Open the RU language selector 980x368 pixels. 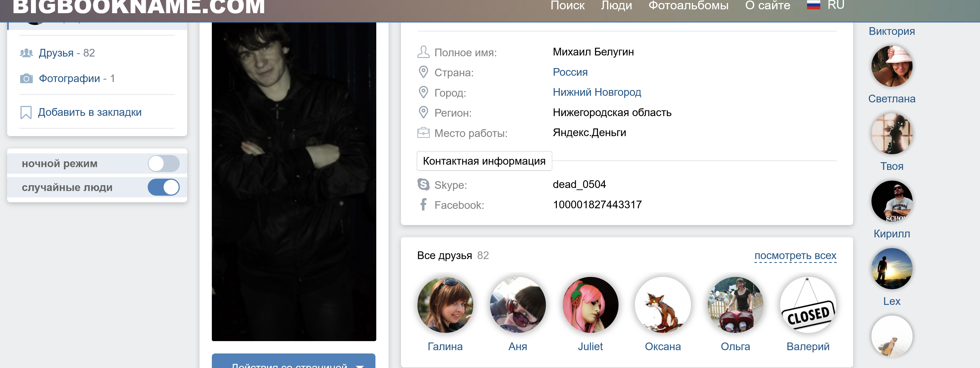[835, 5]
